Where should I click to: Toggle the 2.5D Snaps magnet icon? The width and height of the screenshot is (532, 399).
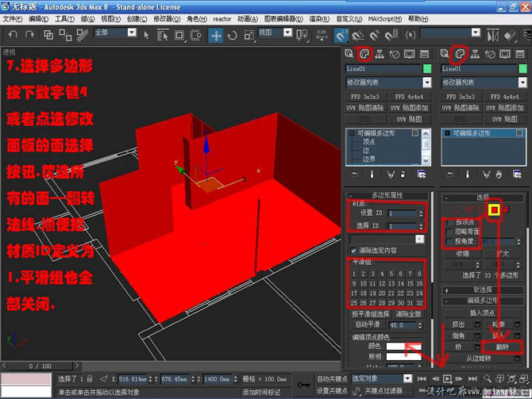341,35
